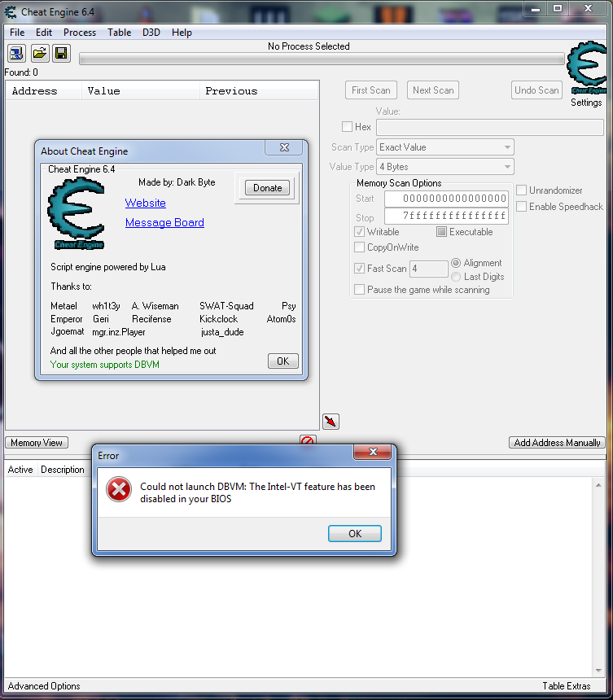Click Add Address Manually
613x700 pixels.
coord(557,443)
